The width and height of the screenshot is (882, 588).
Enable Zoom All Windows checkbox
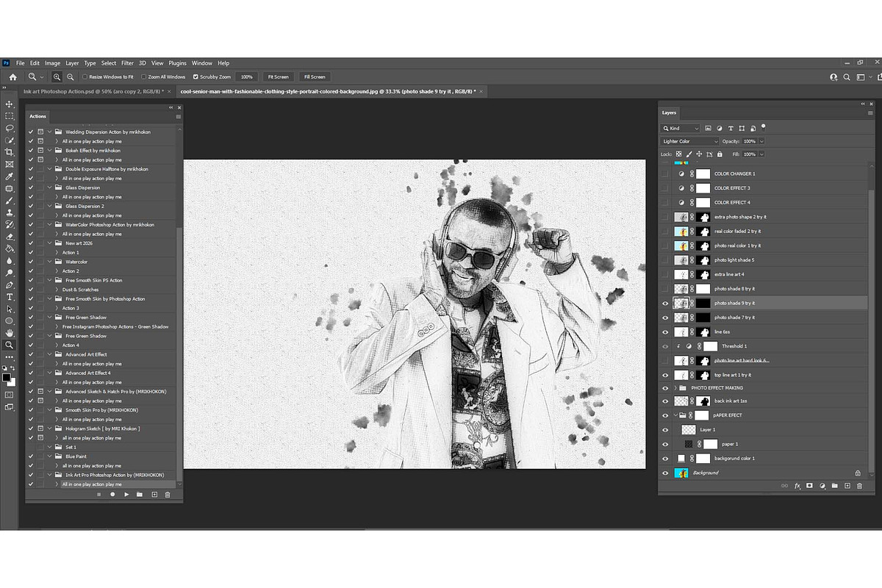pos(143,76)
